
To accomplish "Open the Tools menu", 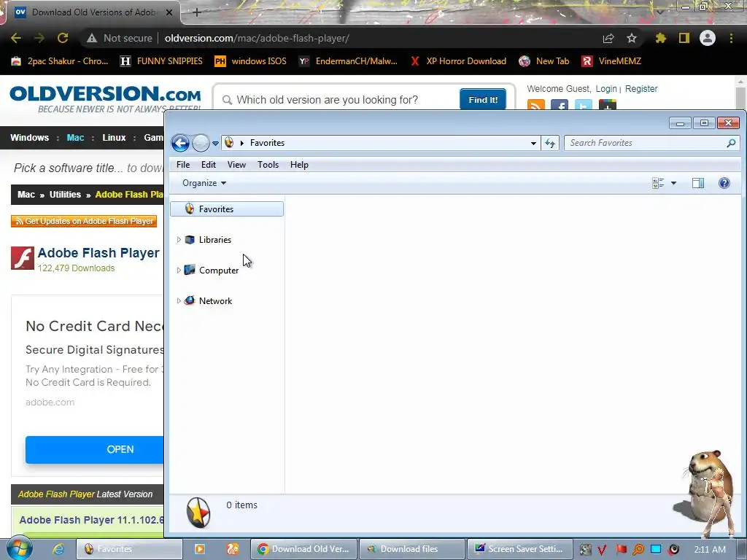I will point(268,165).
